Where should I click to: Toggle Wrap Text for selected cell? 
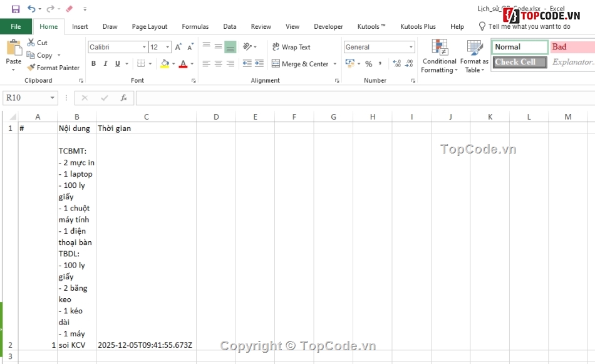point(291,47)
